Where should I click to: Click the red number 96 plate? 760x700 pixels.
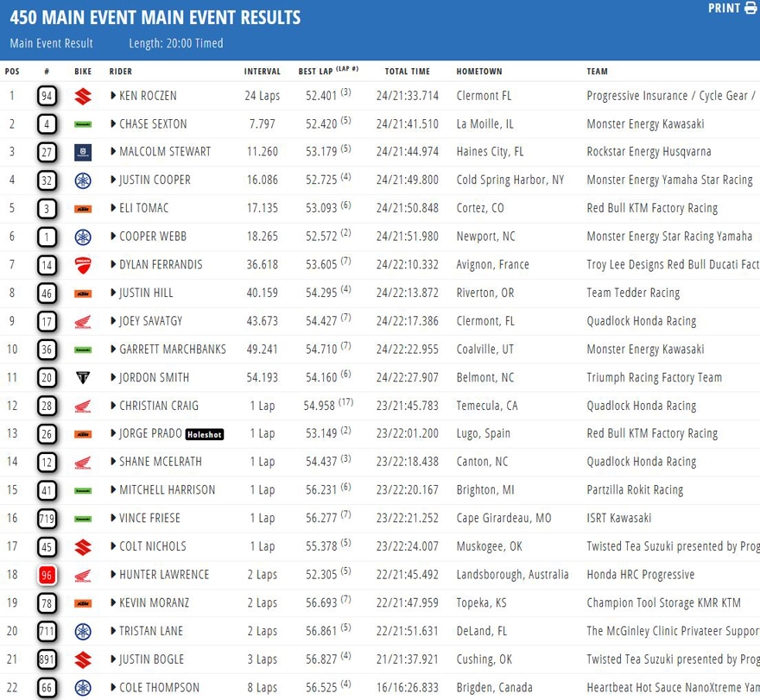coord(48,575)
